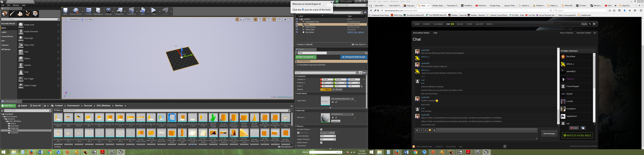Select the Place mode icon in Modes

5,14
